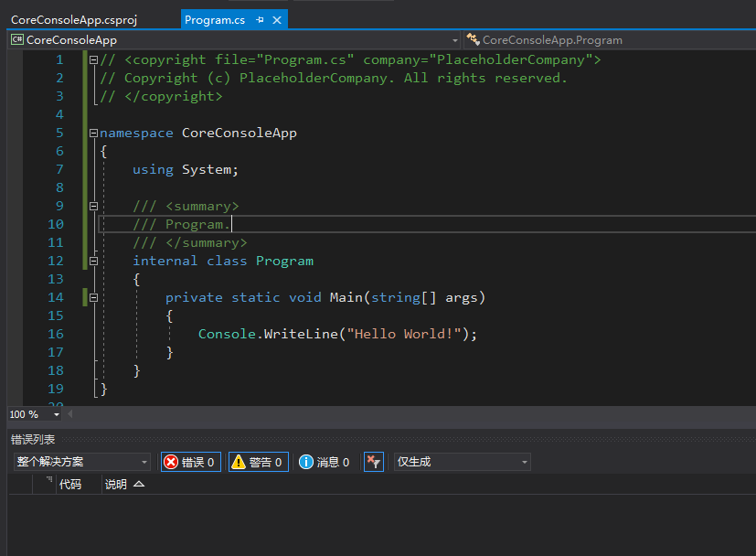The height and width of the screenshot is (556, 756).
Task: Click line 16 Console.WriteLine statement
Action: click(x=337, y=334)
